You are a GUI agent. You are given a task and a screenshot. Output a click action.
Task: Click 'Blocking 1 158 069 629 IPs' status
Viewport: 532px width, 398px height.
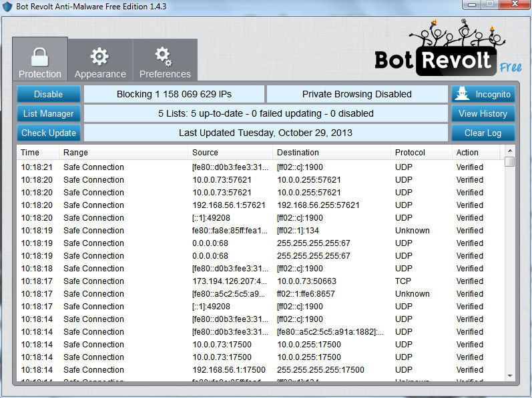click(174, 94)
